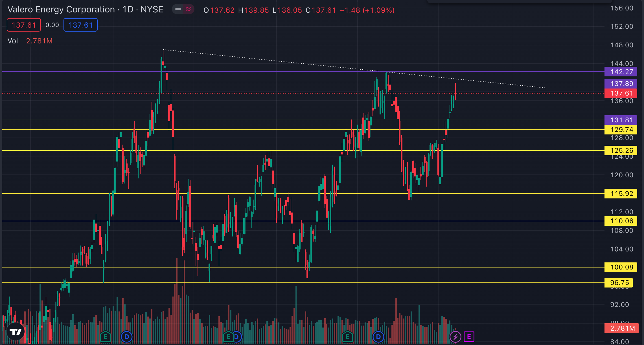The width and height of the screenshot is (644, 345).
Task: Click the red 137.61 last price label
Action: coord(621,93)
